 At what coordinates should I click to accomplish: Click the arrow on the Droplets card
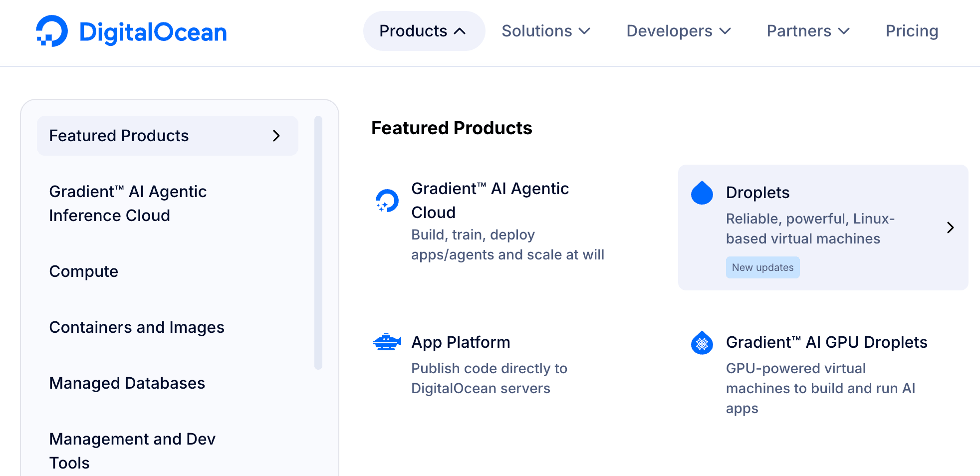tap(950, 228)
